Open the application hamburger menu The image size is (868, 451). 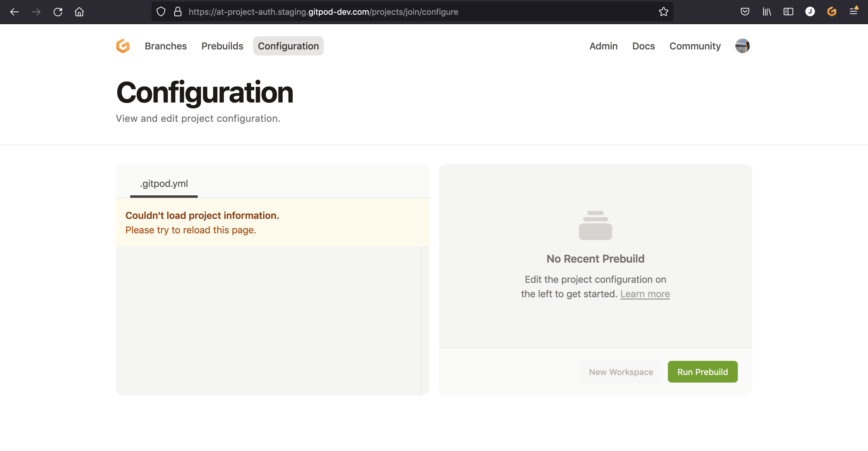854,12
